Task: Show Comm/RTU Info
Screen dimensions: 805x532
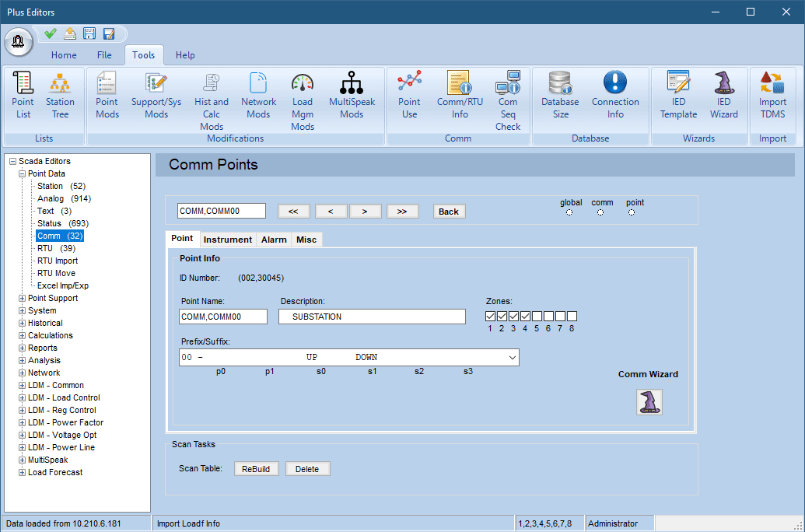Action: pos(460,96)
